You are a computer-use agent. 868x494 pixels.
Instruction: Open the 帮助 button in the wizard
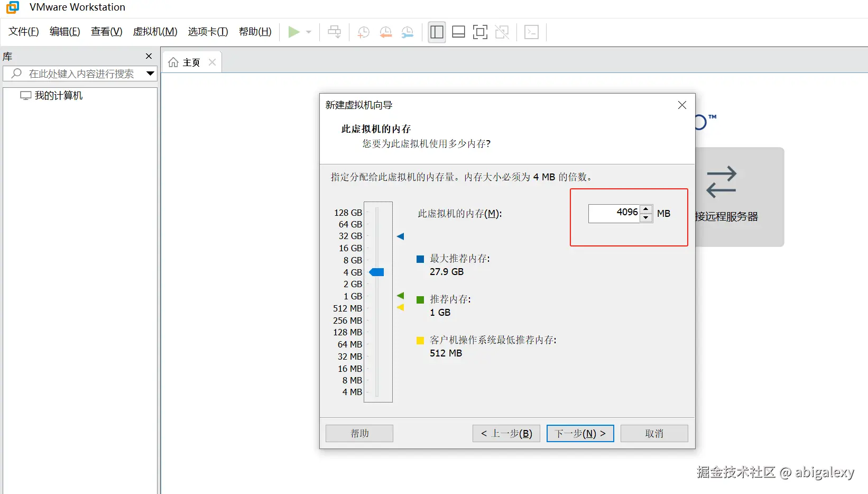[x=359, y=433]
